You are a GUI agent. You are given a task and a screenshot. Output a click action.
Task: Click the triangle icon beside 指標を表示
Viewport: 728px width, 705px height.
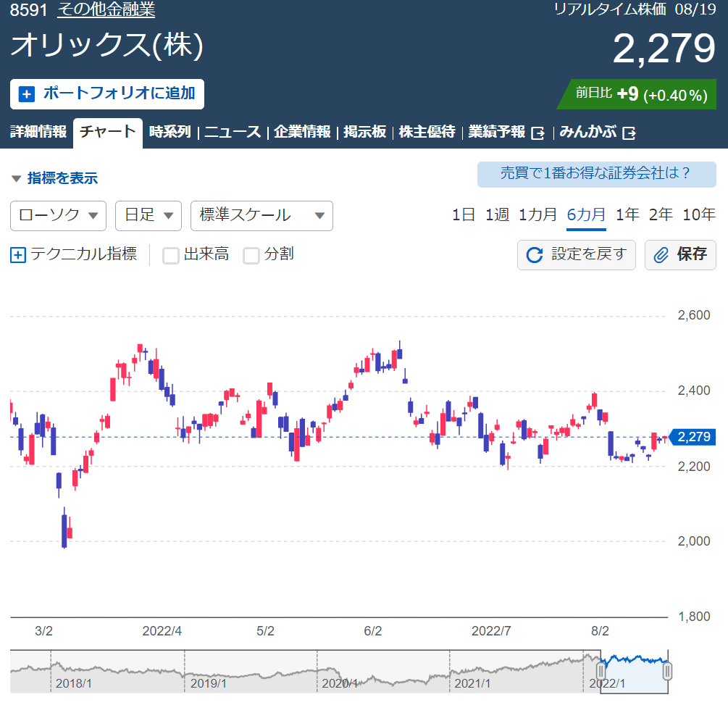[16, 178]
